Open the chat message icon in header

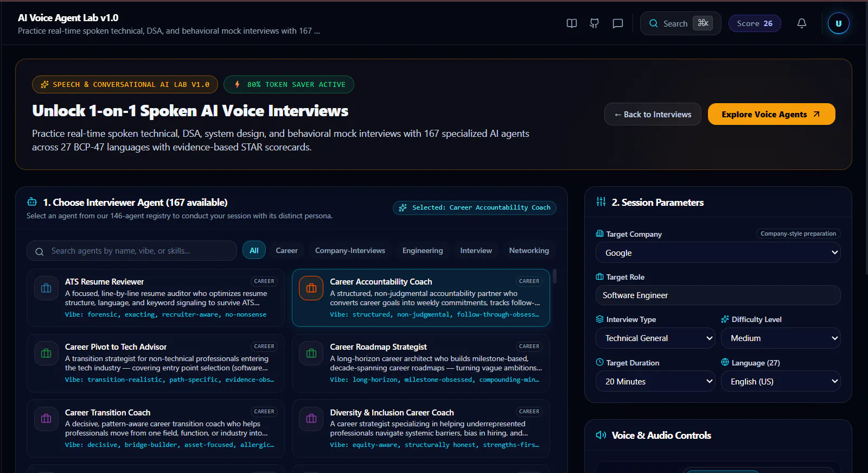[x=617, y=23]
